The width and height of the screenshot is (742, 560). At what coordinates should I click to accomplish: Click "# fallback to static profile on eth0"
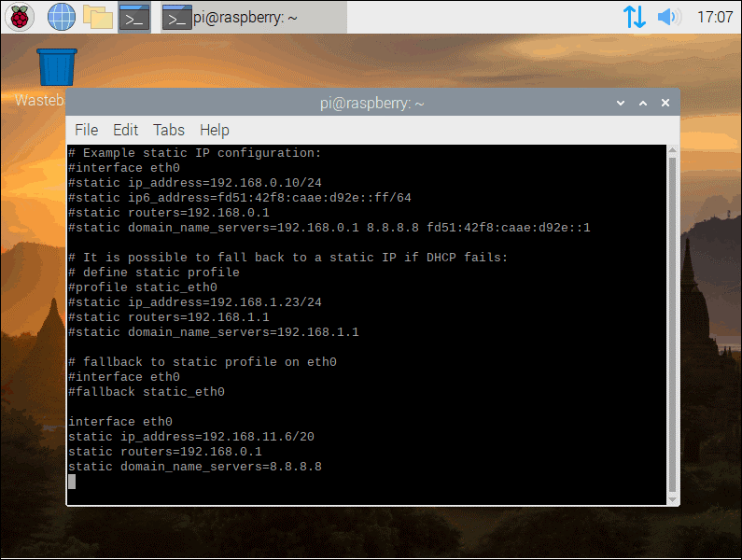pos(202,362)
